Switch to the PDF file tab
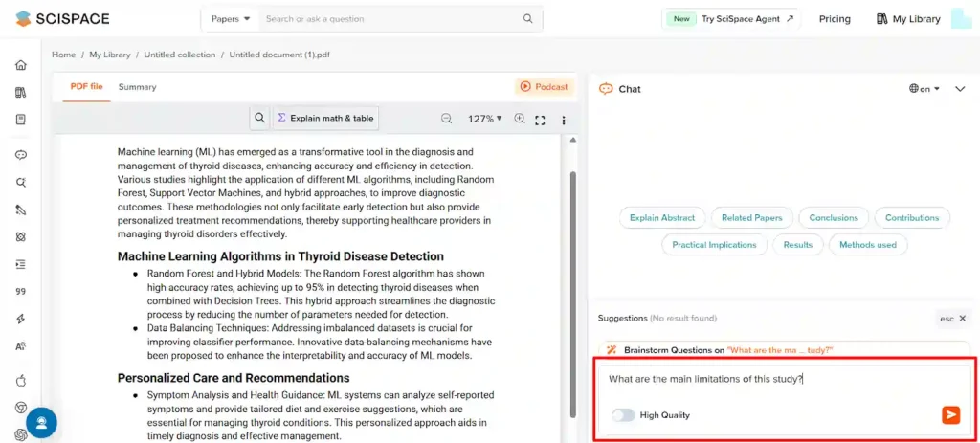 click(x=86, y=87)
